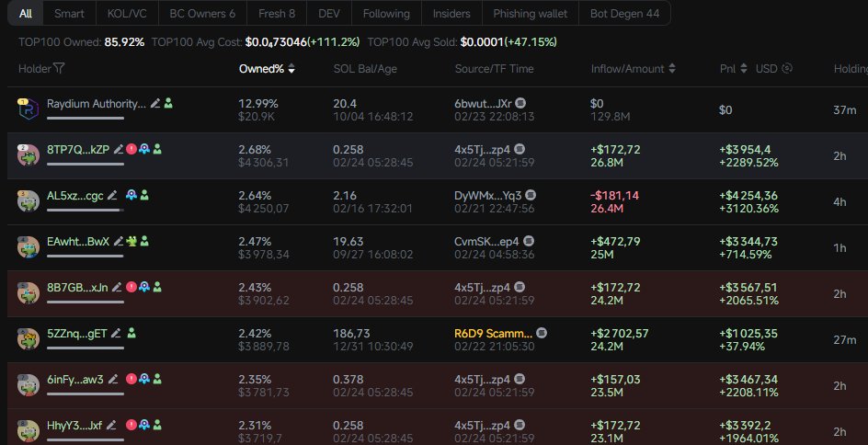Click rocket badge on HhyY3...Jxf row
This screenshot has width=868, height=445.
coord(144,425)
